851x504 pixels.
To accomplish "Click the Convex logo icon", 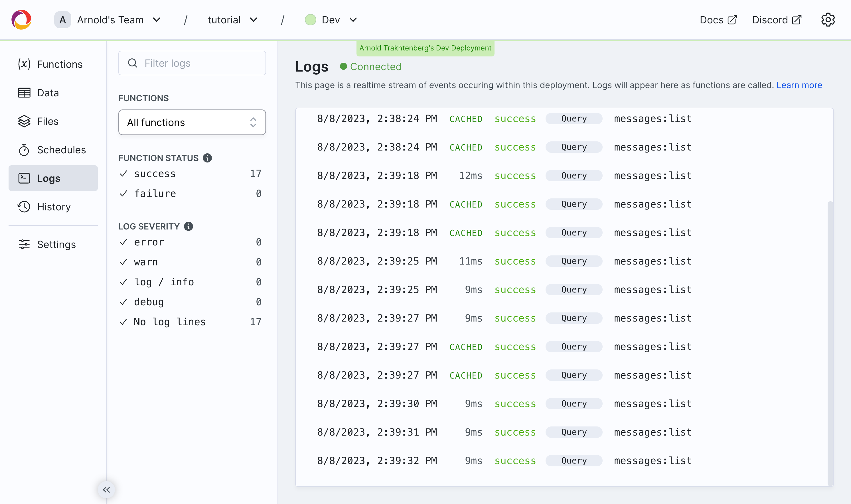I will click(21, 20).
